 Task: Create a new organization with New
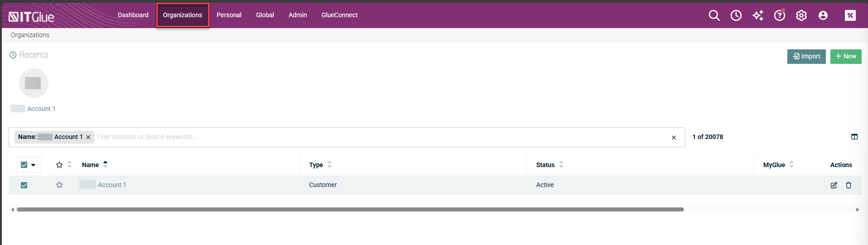point(845,56)
